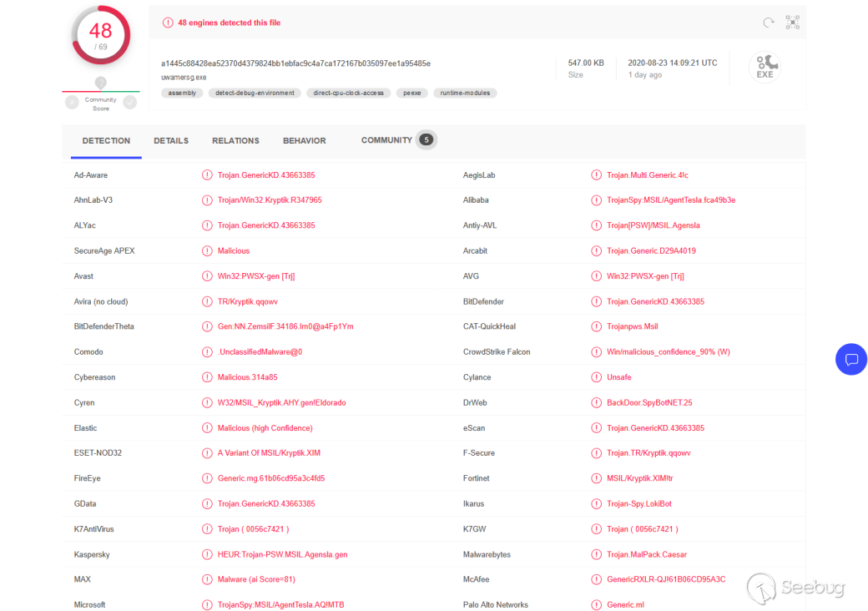The image size is (868, 611).
Task: Click Kaspersky result HEUR:Trojan-PSW.MSIL.Agensla.gen
Action: [282, 554]
